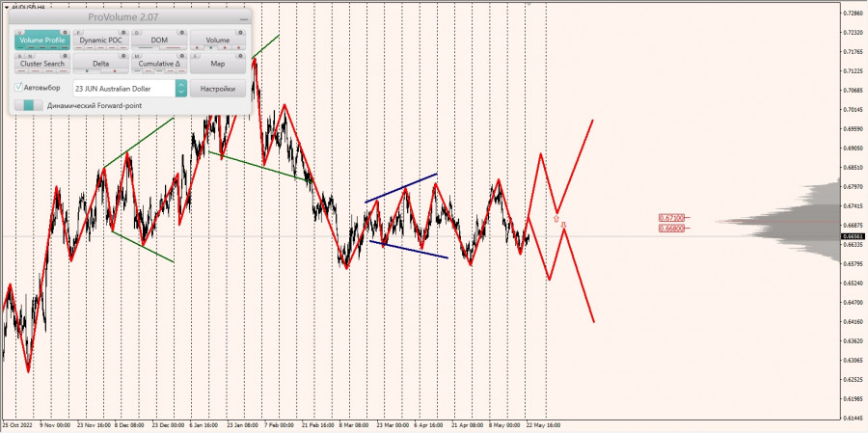Select the lower blue trendline on chart
This screenshot has width=868, height=433.
point(409,250)
